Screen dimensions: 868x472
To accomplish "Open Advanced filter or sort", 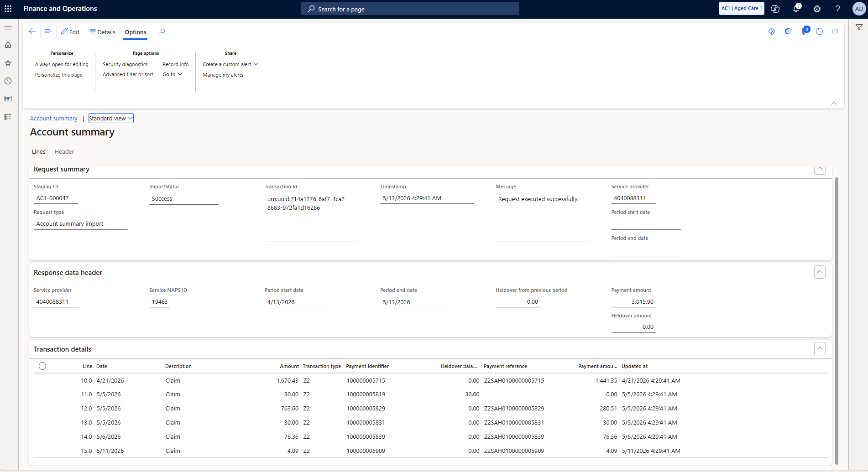I will point(128,74).
